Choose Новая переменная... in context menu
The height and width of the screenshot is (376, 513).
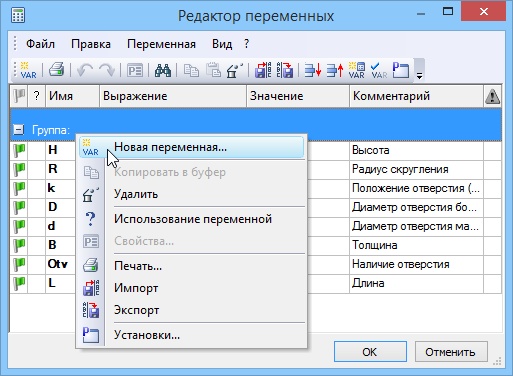(192, 147)
